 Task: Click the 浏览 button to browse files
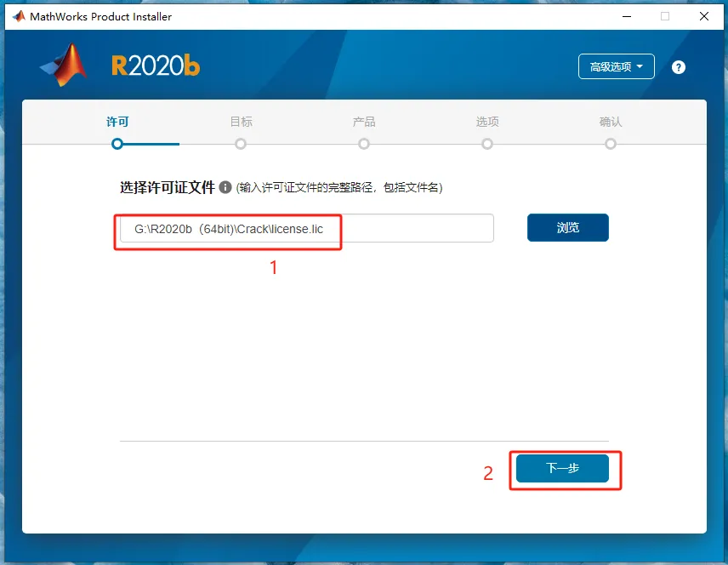click(567, 228)
